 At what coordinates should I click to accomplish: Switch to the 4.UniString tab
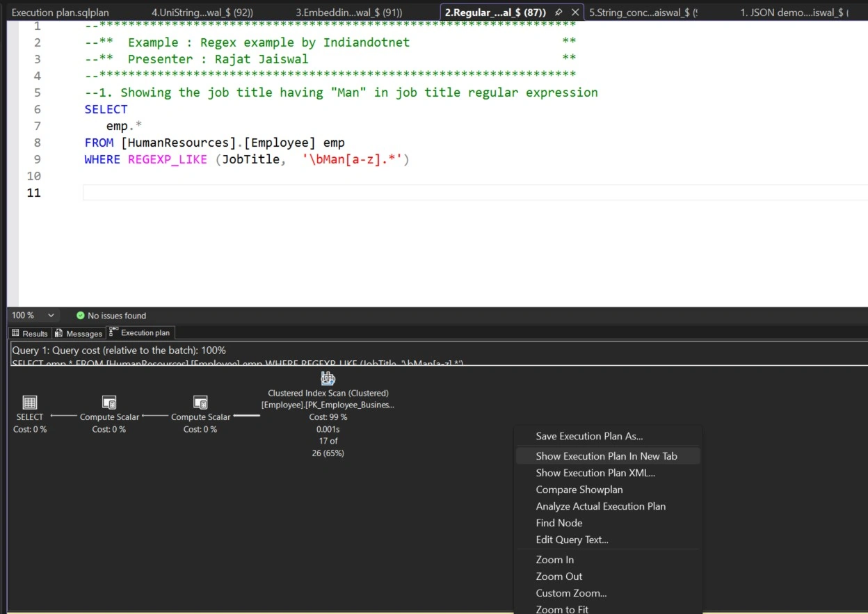pos(202,13)
